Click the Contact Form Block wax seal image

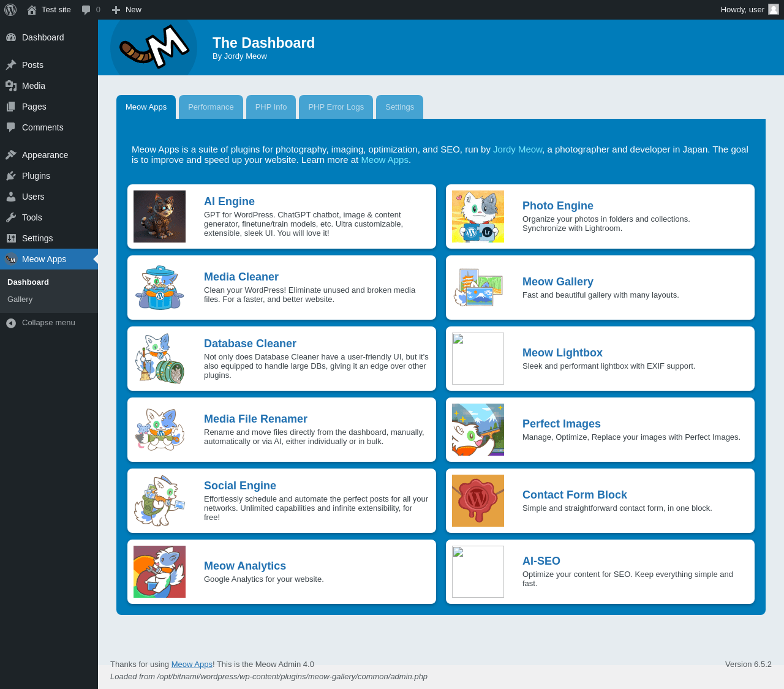tap(478, 500)
